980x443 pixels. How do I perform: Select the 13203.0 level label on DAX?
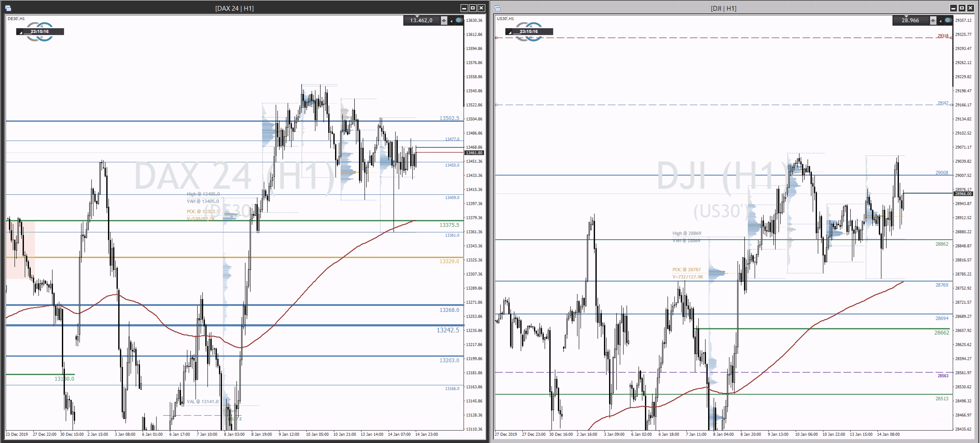(x=449, y=360)
